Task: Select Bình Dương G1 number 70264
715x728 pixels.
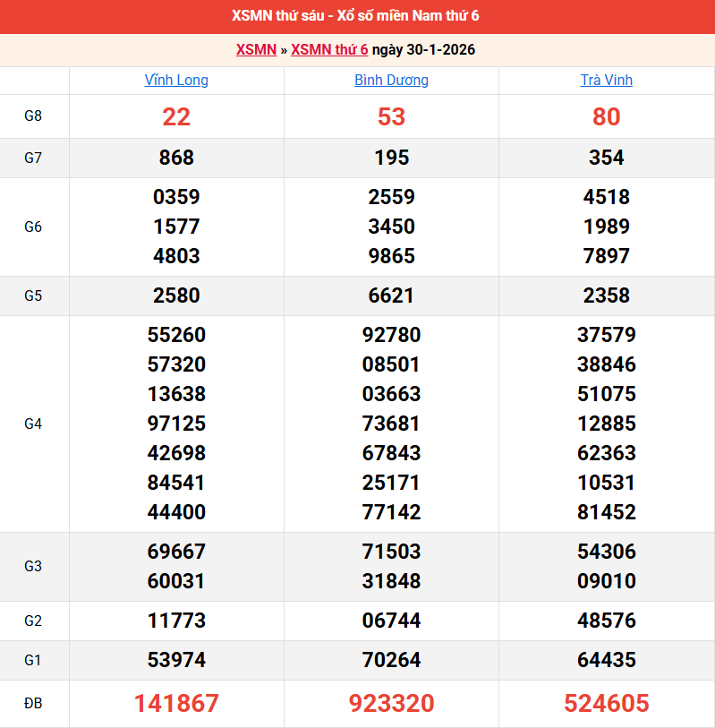Action: [391, 660]
